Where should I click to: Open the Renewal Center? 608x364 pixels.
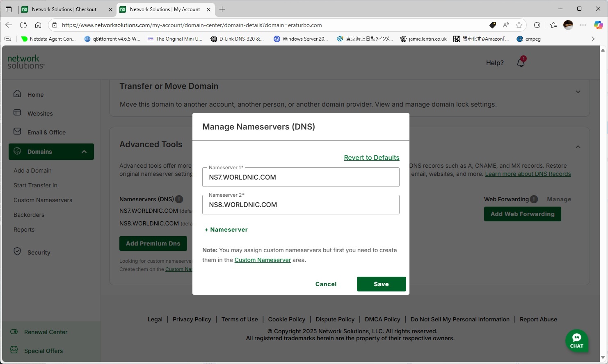tap(46, 332)
